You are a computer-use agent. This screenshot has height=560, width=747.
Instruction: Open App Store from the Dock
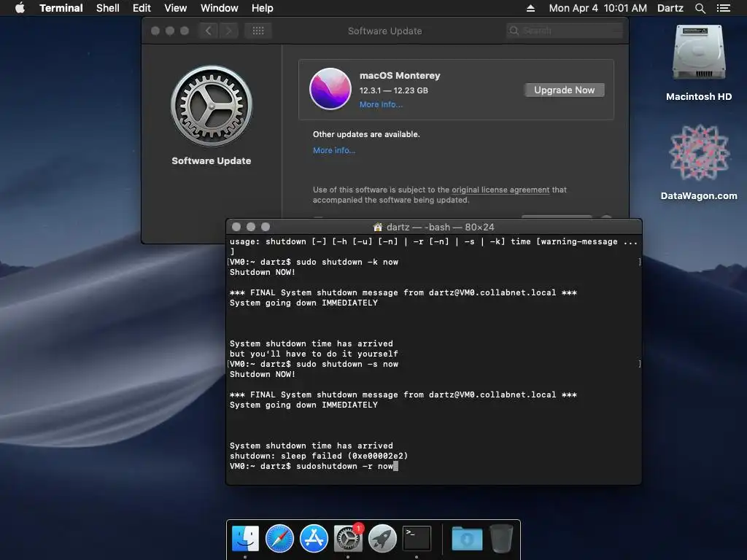coord(314,538)
